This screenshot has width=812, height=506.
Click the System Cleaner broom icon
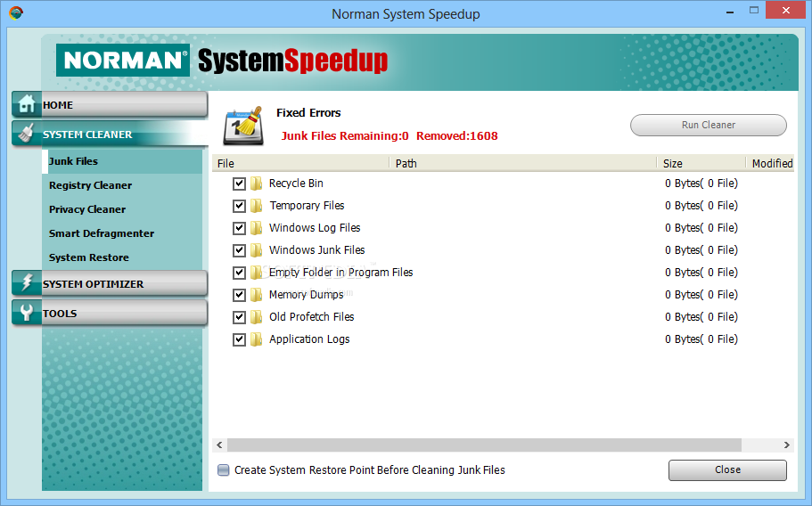27,134
